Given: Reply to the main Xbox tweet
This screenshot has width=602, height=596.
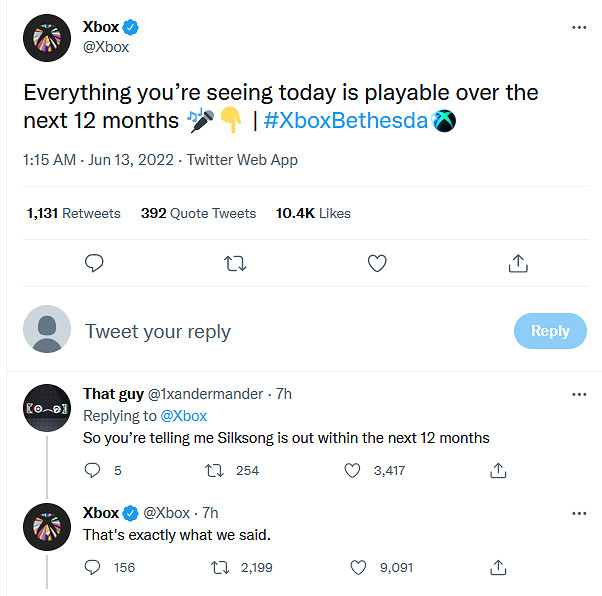Looking at the screenshot, I should [95, 263].
